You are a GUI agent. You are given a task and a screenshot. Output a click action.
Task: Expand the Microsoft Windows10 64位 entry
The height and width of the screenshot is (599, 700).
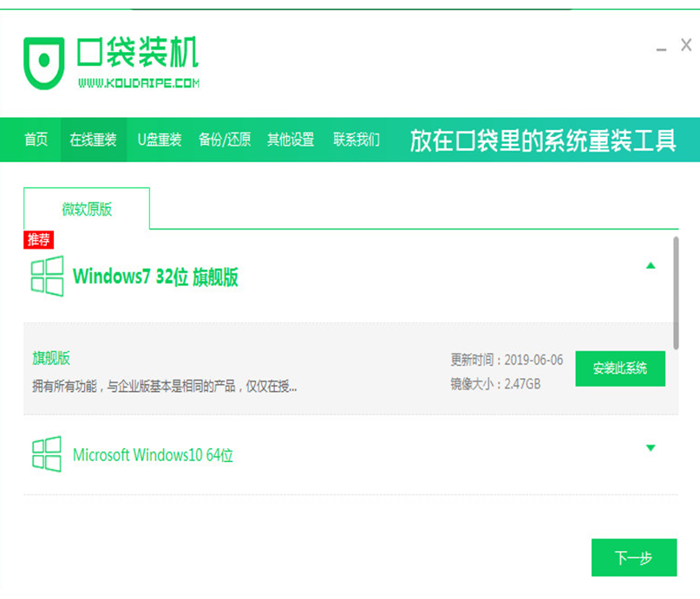[x=651, y=448]
